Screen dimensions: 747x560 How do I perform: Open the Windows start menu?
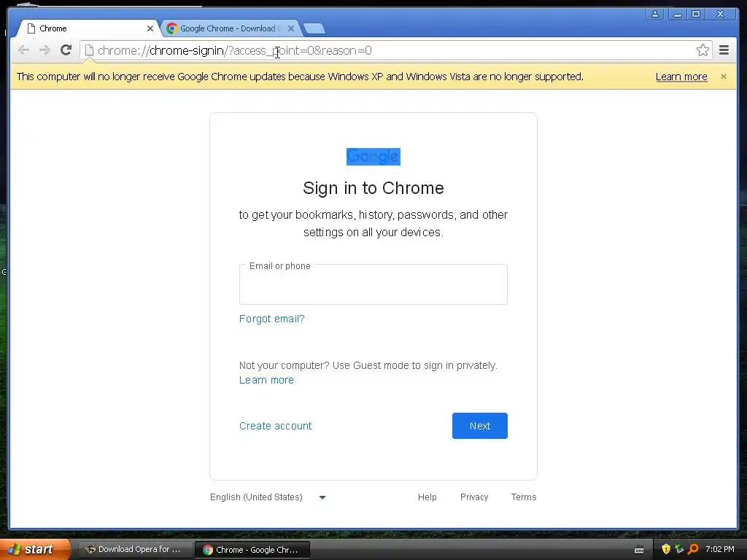[34, 549]
